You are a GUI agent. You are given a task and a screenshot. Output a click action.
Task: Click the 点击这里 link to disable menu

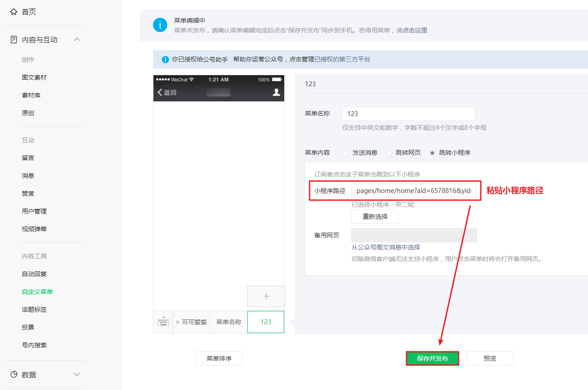415,30
